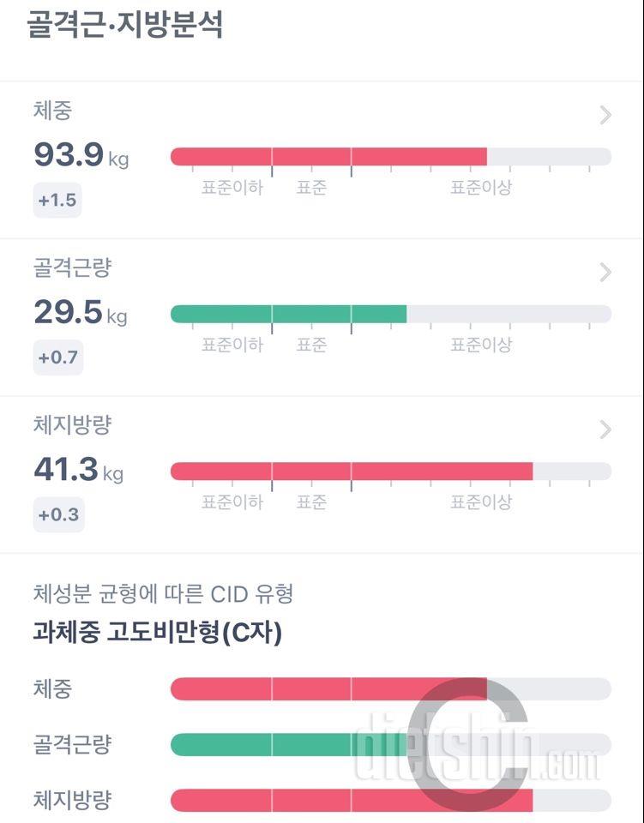Tap the 과체중 고도비만형(C자) type heading
Screen dimensions: 644x823
tap(157, 634)
